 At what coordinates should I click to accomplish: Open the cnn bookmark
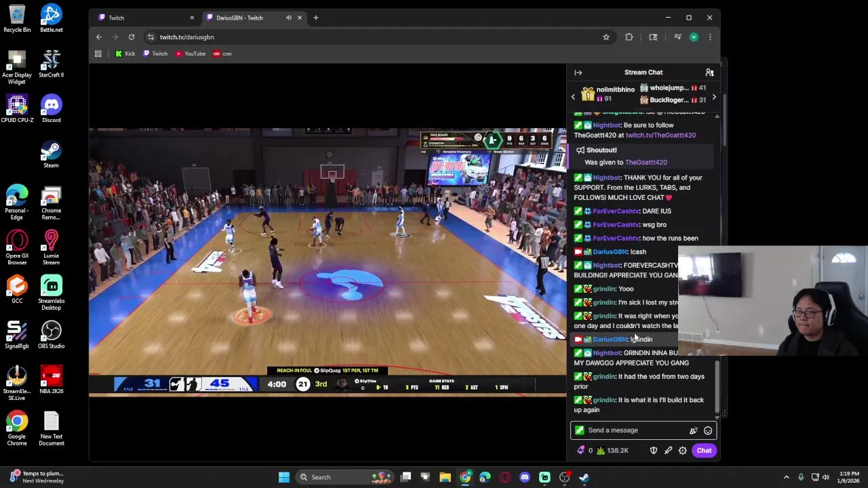click(222, 54)
